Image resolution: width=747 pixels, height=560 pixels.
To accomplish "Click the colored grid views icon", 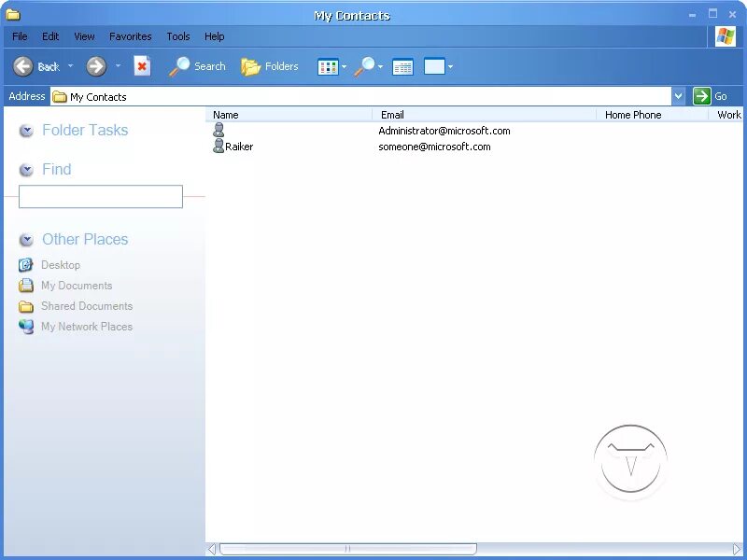I will 328,66.
